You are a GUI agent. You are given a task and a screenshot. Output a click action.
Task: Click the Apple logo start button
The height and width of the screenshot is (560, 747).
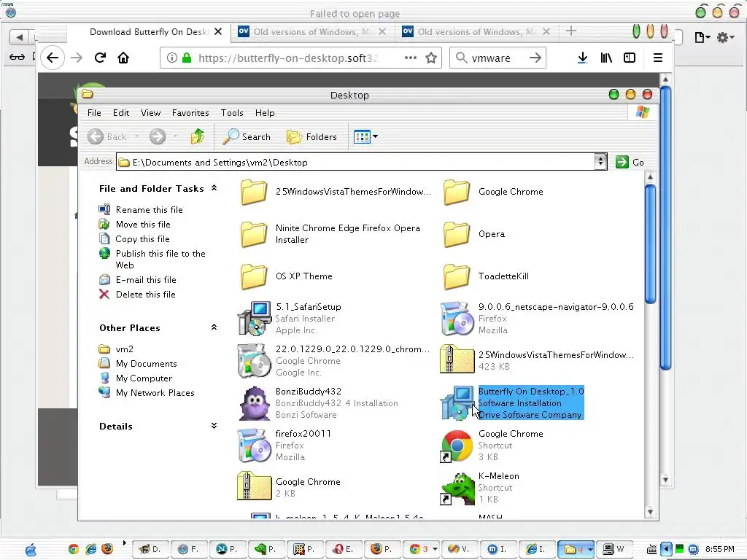[31, 550]
